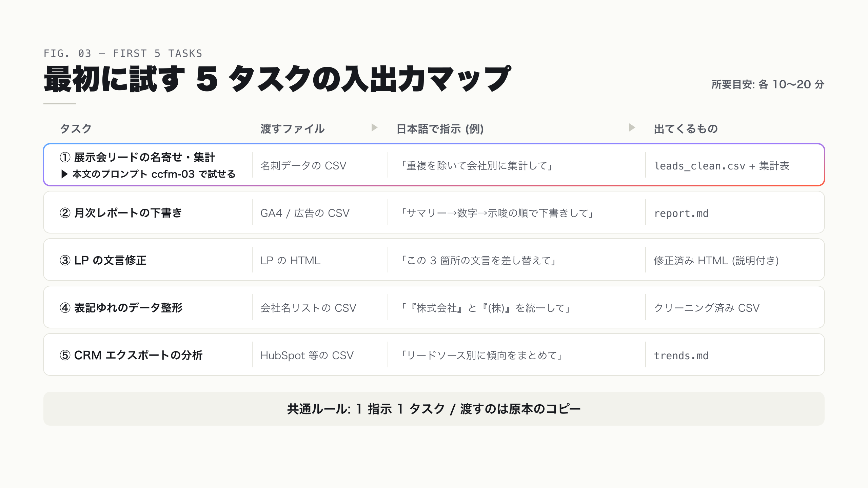868x488 pixels.
Task: Click 「この 3 箇所の文言を差し替えて」 instruction
Action: coord(478,261)
